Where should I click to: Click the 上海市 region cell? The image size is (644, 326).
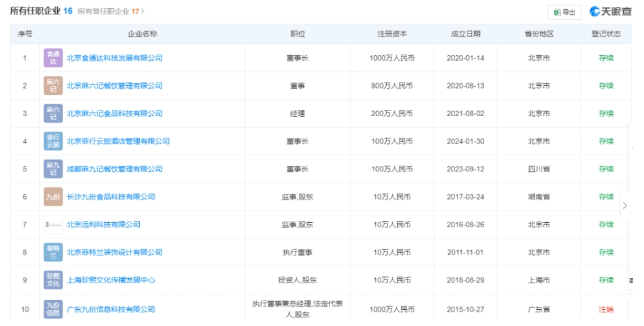click(539, 280)
